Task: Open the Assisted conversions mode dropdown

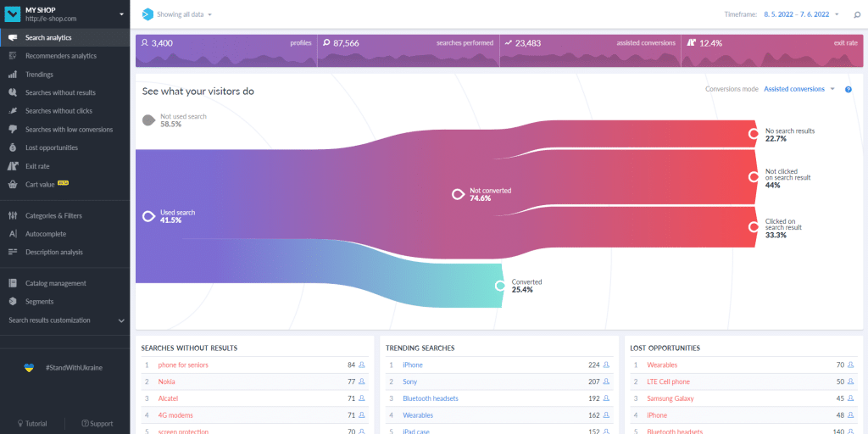Action: [x=798, y=89]
